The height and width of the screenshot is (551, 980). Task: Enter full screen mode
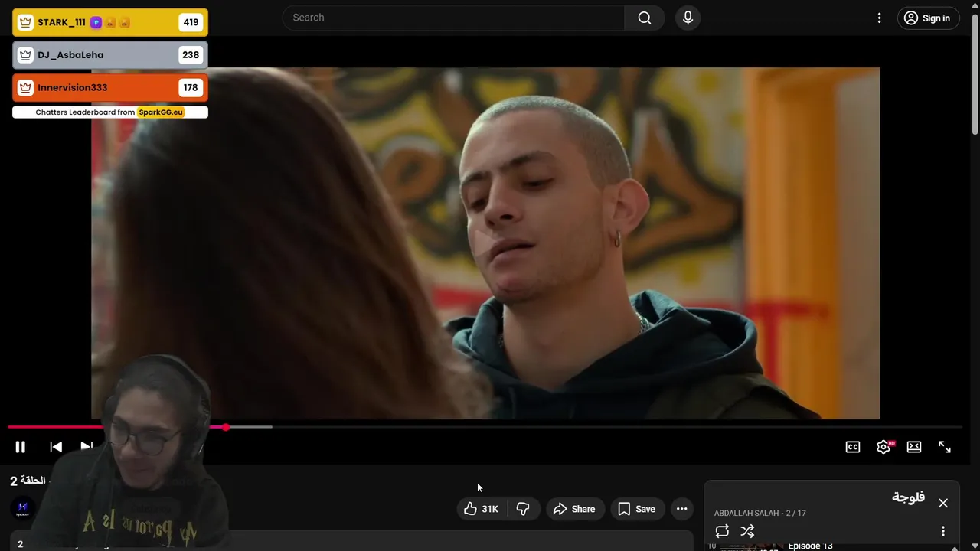945,447
